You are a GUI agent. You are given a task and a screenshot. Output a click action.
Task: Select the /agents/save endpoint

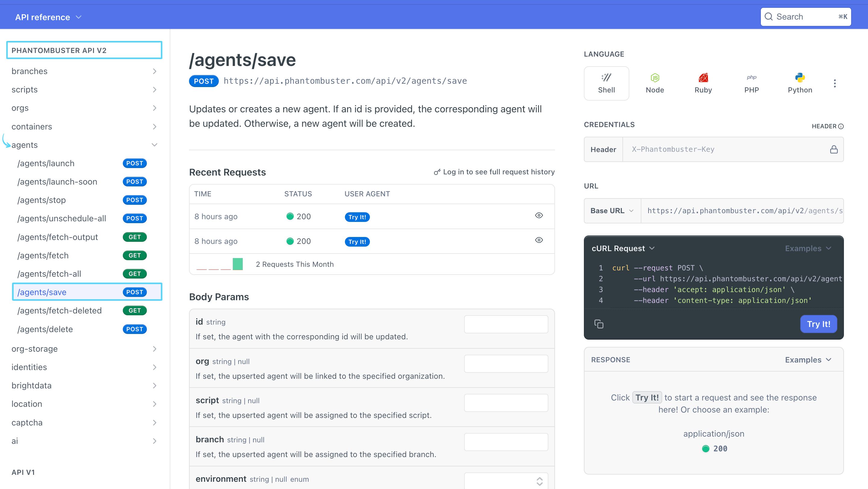pos(87,292)
